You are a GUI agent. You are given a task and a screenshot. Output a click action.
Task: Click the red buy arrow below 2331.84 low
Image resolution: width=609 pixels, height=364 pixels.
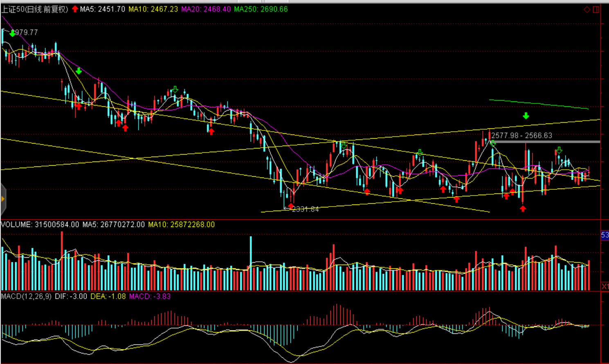[291, 205]
